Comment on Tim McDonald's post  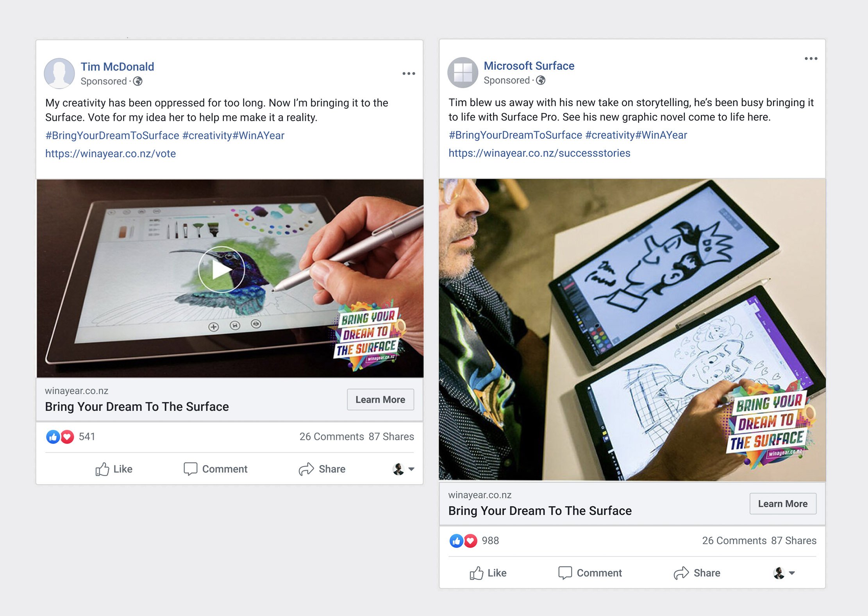216,469
